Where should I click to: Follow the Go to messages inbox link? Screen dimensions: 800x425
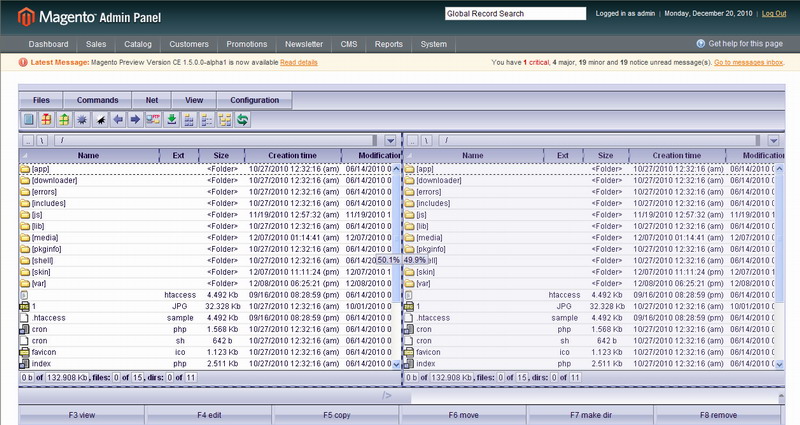point(748,62)
